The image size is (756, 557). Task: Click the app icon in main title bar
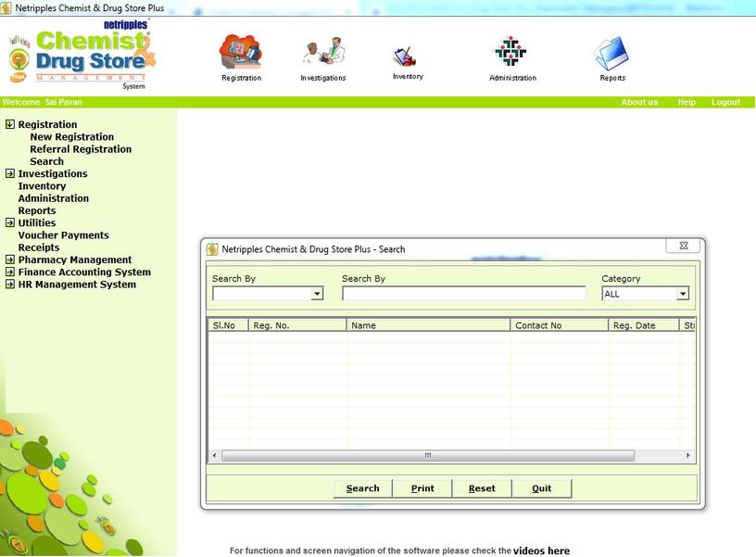click(x=6, y=8)
